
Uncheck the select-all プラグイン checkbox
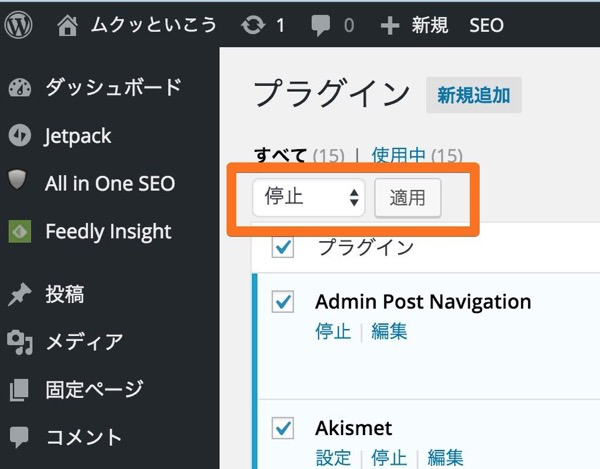click(x=283, y=247)
